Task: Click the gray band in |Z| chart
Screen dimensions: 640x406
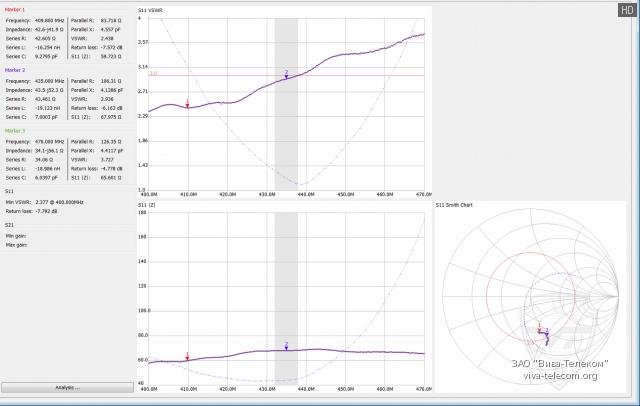Action: point(286,300)
